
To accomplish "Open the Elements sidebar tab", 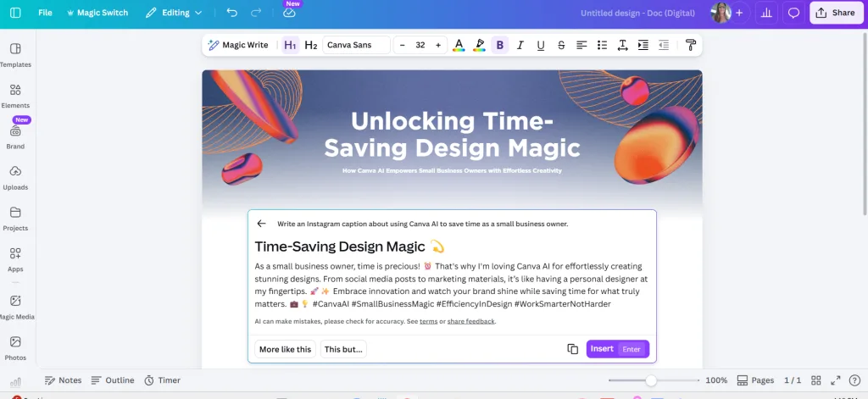I will [15, 97].
